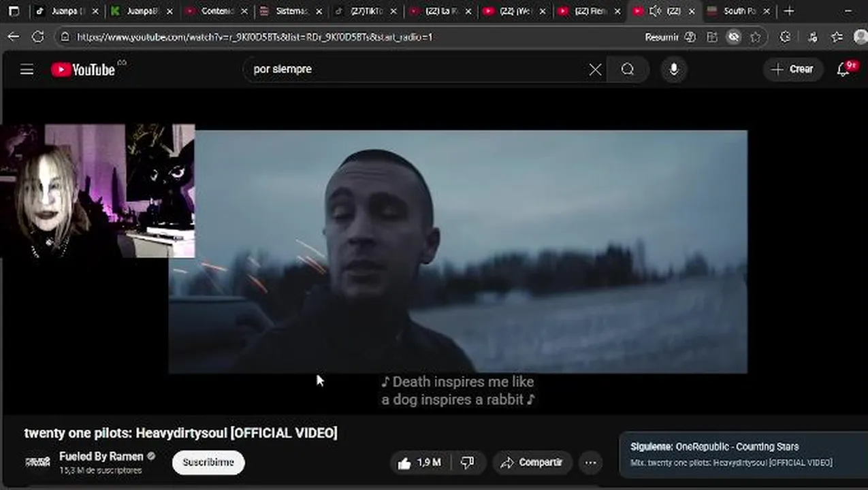Add a new browser tab
868x490 pixels.
click(x=789, y=11)
